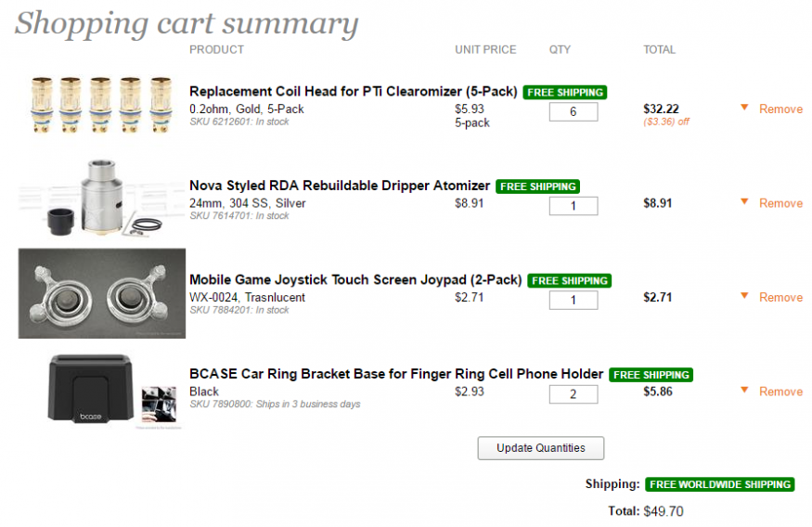The width and height of the screenshot is (812, 527).
Task: Click the orange arrow beside Coil Head Remove
Action: point(744,109)
